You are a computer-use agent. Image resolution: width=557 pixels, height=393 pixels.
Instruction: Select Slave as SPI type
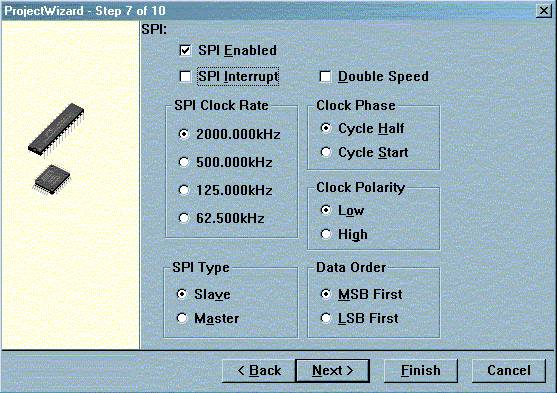click(182, 294)
